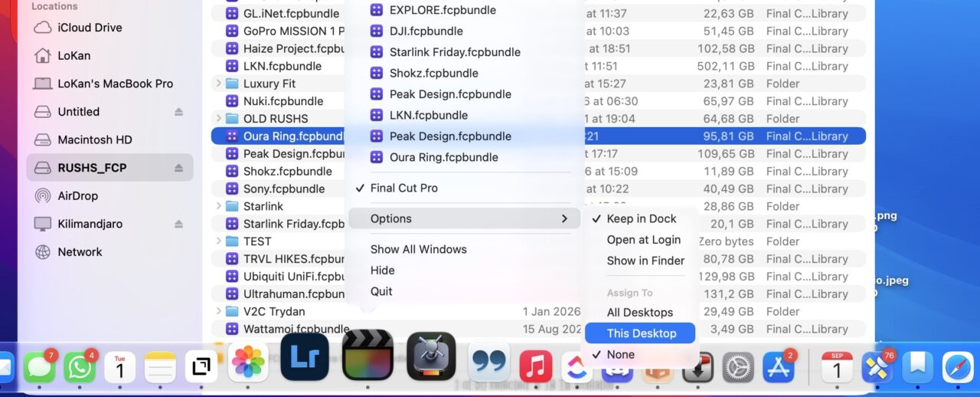
Task: Select Sony.fcpbundle file row
Action: click(538, 189)
